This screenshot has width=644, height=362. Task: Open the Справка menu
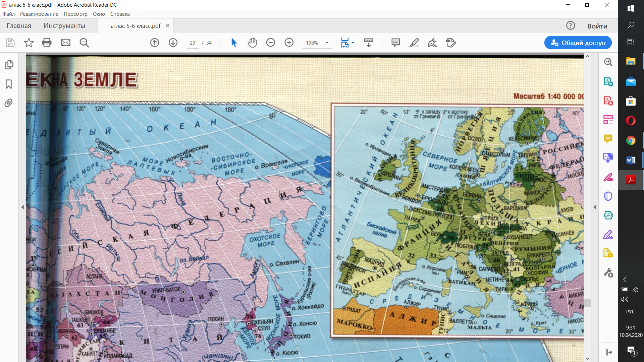pyautogui.click(x=120, y=14)
